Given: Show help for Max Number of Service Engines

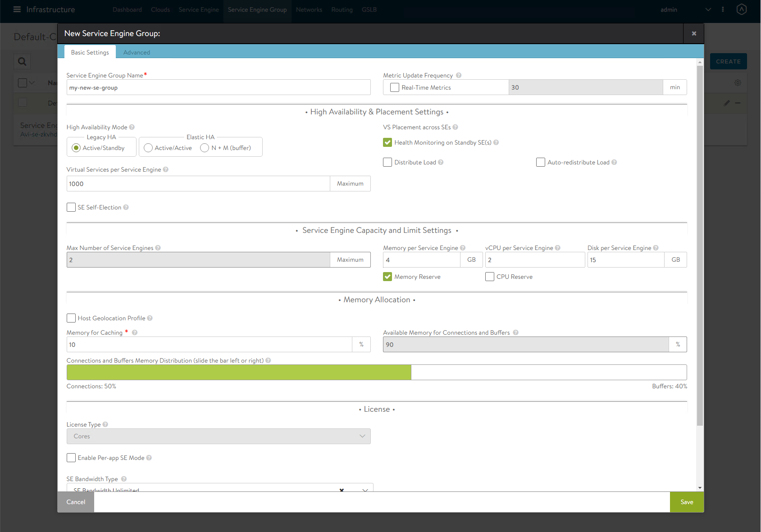Looking at the screenshot, I should point(158,248).
